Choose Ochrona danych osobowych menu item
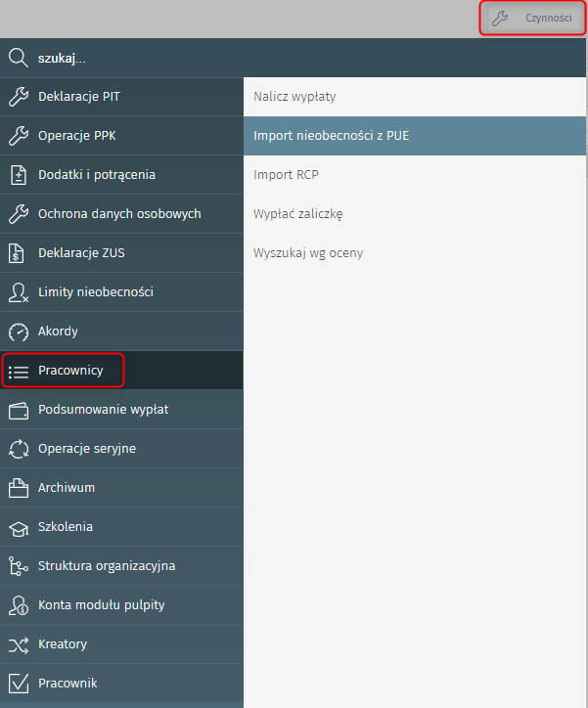 point(119,214)
